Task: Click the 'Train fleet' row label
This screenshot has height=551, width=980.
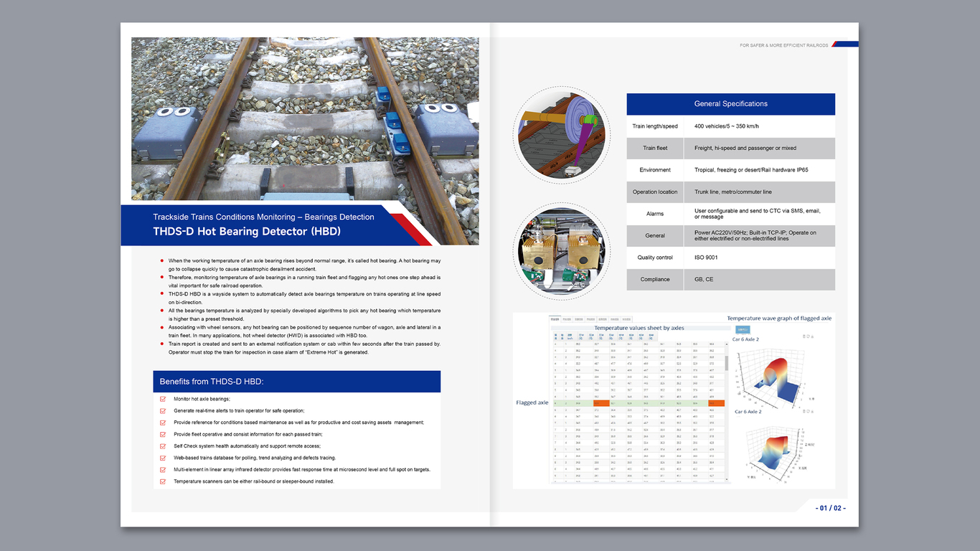Action: click(655, 149)
